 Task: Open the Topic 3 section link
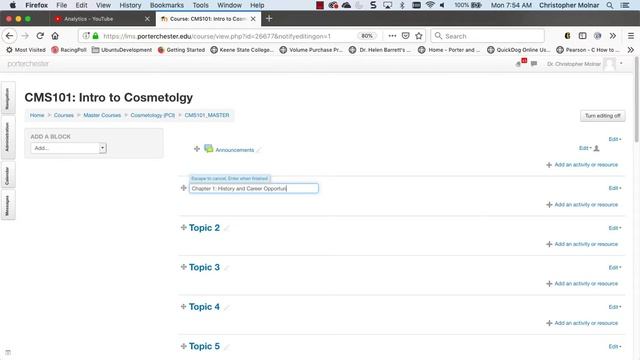pos(204,267)
